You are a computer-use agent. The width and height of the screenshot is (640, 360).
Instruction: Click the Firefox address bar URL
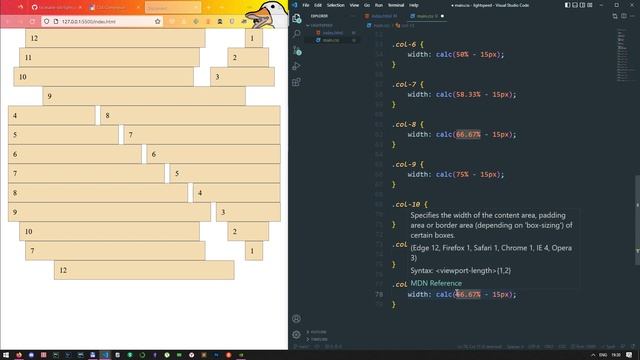(x=89, y=21)
